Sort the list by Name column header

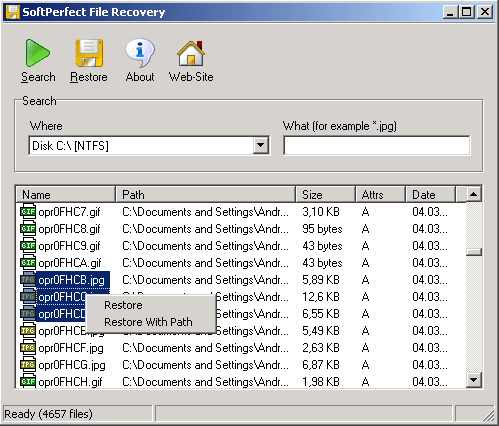[x=66, y=194]
